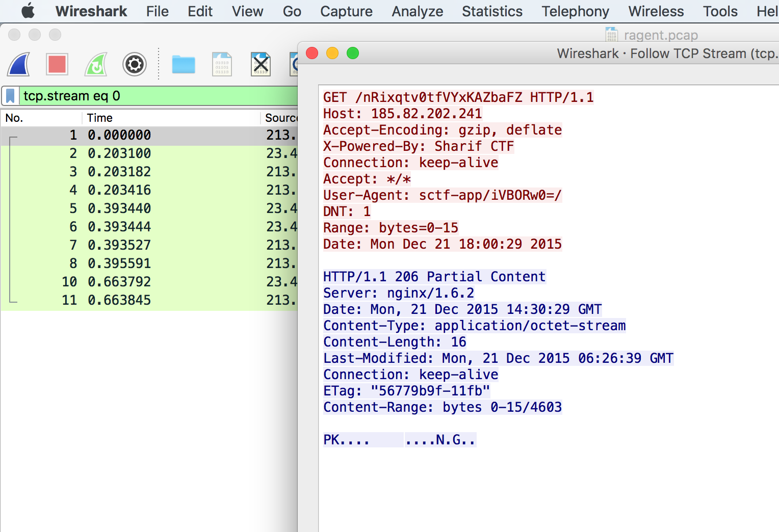Click the HTTP/1.1 206 Partial Content line
779x532 pixels.
(434, 277)
